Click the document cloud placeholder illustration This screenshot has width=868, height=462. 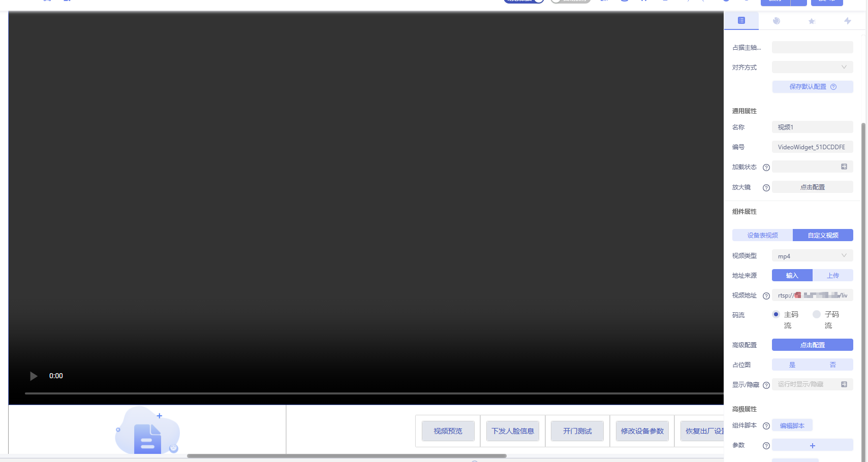pos(147,431)
